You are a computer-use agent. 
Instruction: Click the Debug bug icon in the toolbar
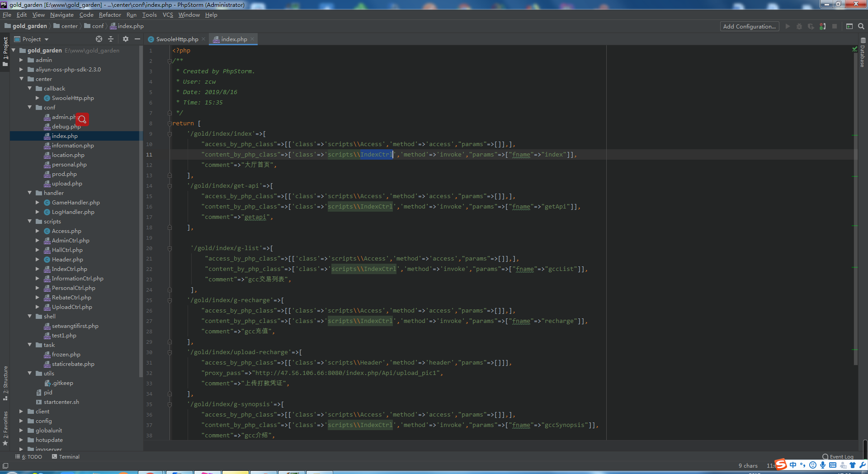799,26
